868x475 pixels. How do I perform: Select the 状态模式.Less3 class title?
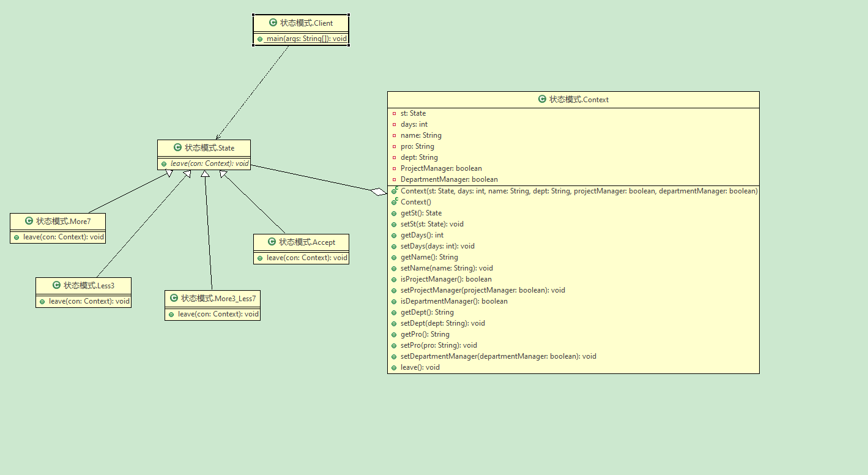[89, 285]
